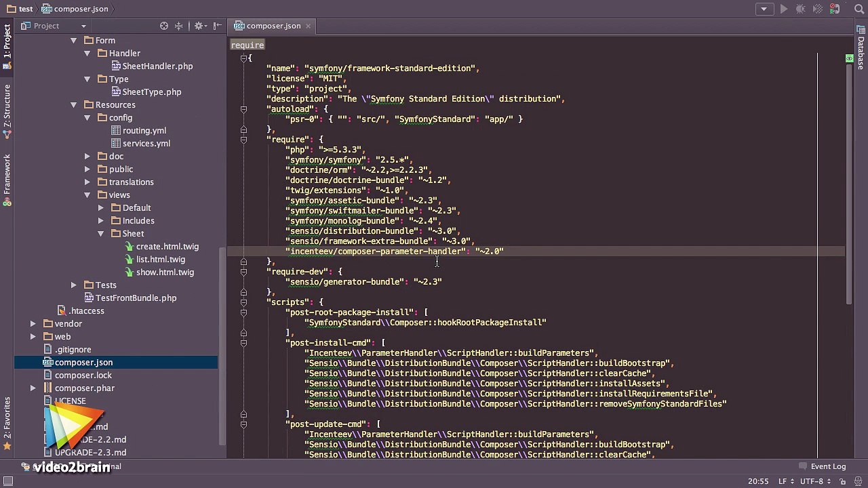The width and height of the screenshot is (868, 488).
Task: Click the Hector inspector icon in status bar
Action: [856, 481]
